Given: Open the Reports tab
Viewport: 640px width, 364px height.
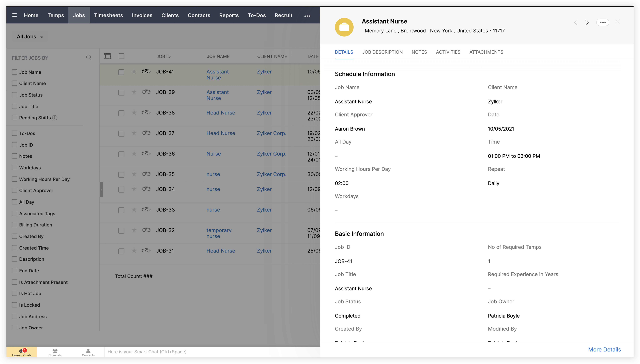Looking at the screenshot, I should click(x=229, y=15).
